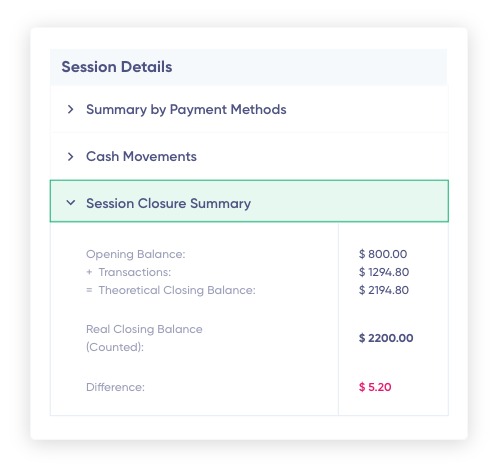
Task: Expand the Summary by Payment Methods chevron
Action: click(70, 109)
